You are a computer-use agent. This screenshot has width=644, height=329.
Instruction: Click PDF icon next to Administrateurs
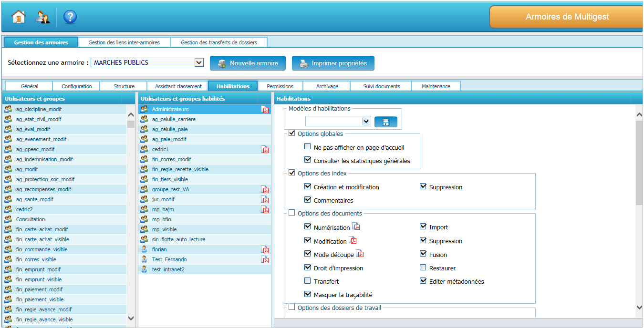coord(265,110)
